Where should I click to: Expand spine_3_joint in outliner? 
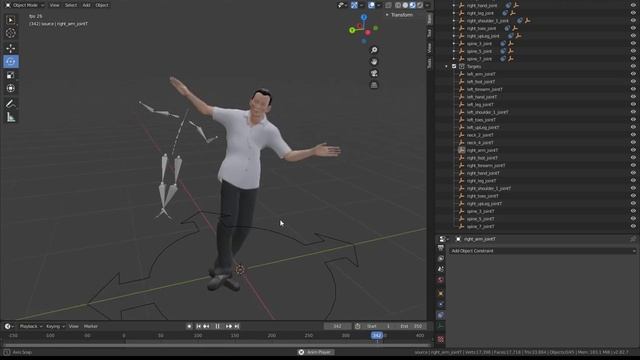[454, 44]
